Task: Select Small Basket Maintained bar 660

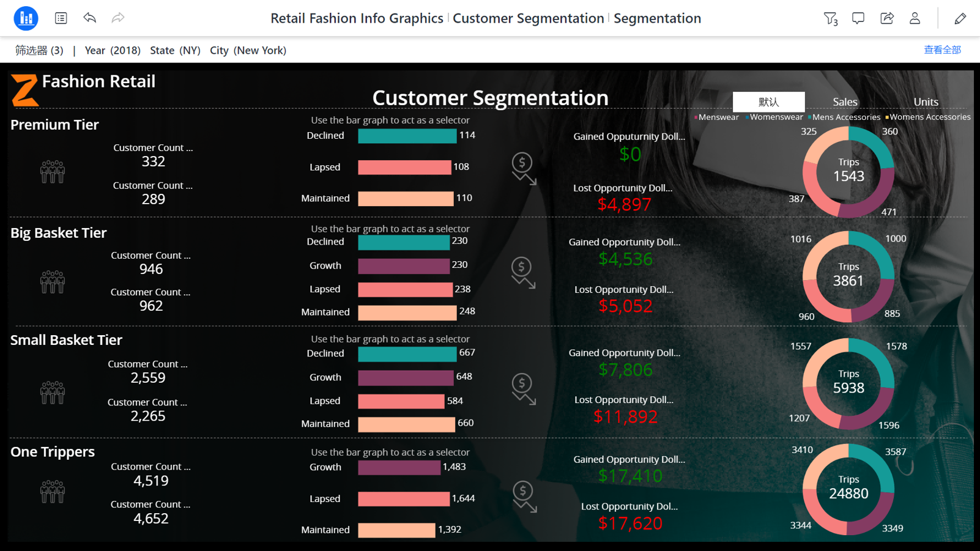Action: pyautogui.click(x=407, y=424)
